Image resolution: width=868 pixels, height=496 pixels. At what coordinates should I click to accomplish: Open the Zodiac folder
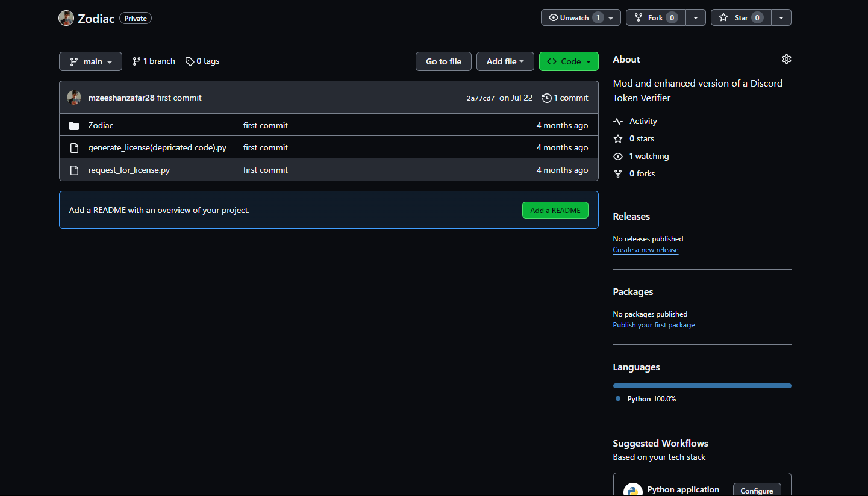pos(101,125)
